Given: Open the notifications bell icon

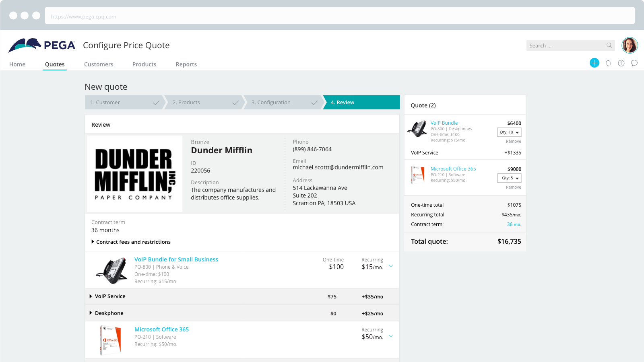Looking at the screenshot, I should (608, 63).
